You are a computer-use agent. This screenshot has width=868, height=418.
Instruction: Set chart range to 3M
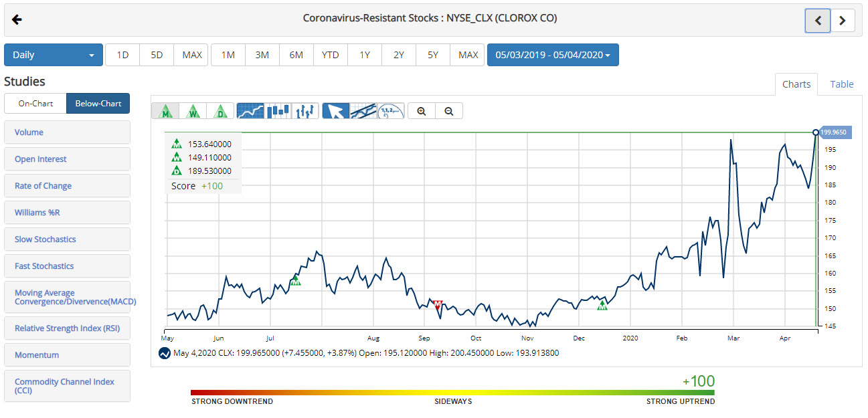point(262,55)
